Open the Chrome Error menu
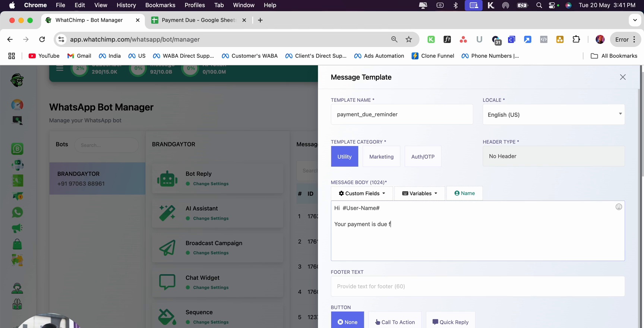This screenshot has width=644, height=328. click(x=625, y=40)
